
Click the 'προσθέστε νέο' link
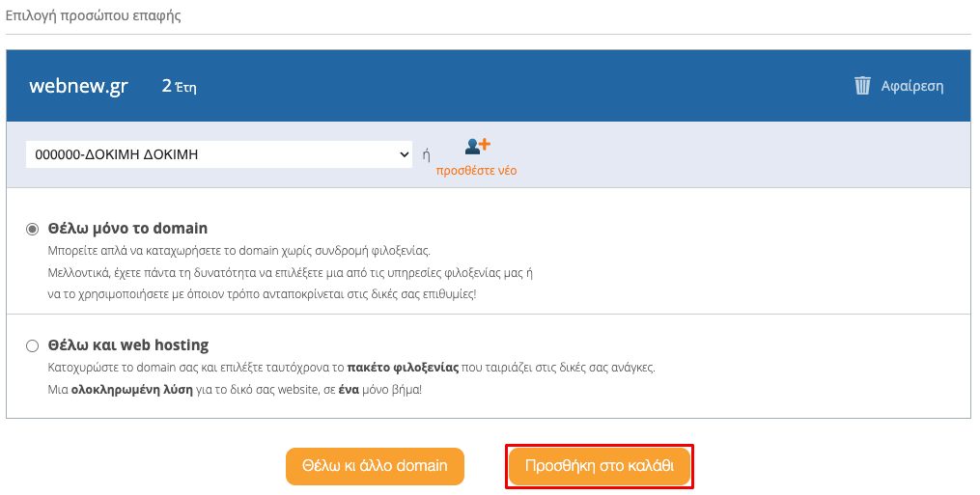[476, 171]
